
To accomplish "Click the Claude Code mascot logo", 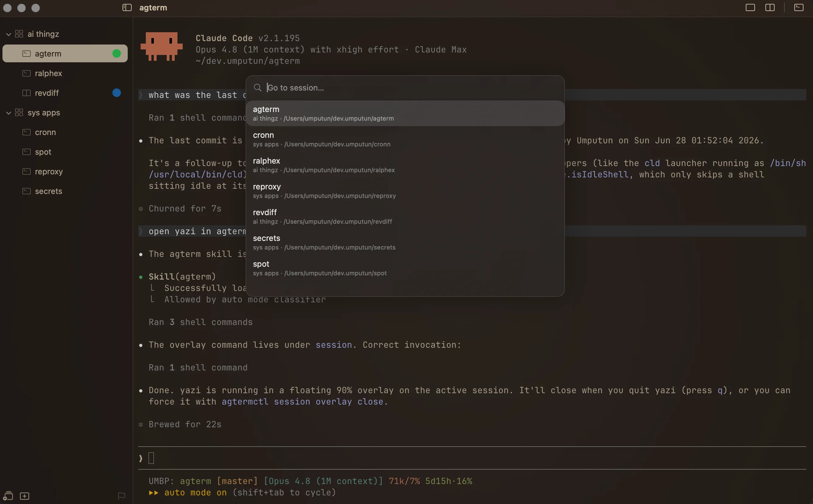I will [x=162, y=46].
